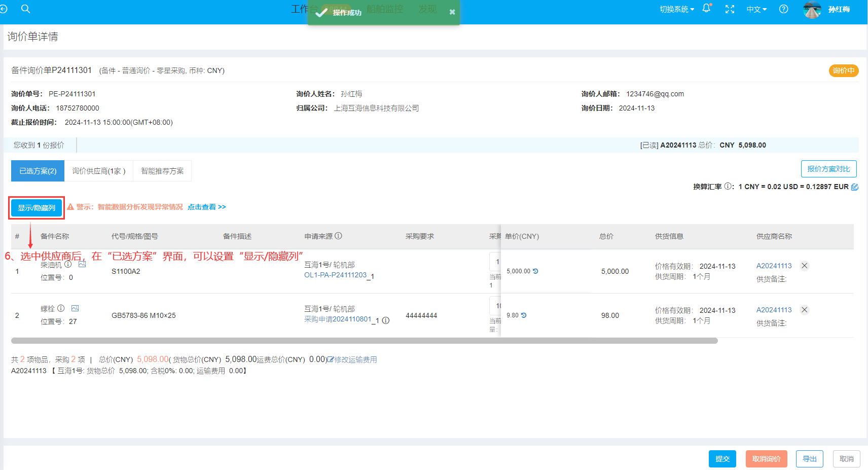Click the 单价(CNY) column header
This screenshot has width=868, height=470.
[522, 236]
